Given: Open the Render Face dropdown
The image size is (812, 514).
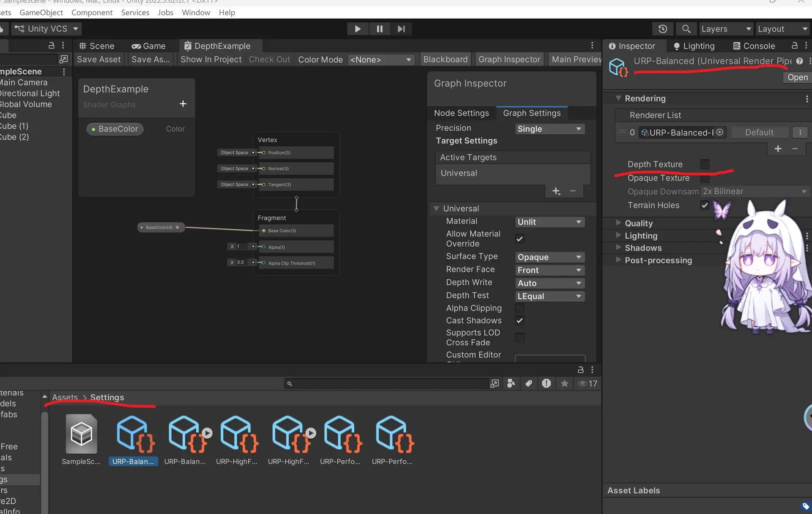Looking at the screenshot, I should [550, 270].
